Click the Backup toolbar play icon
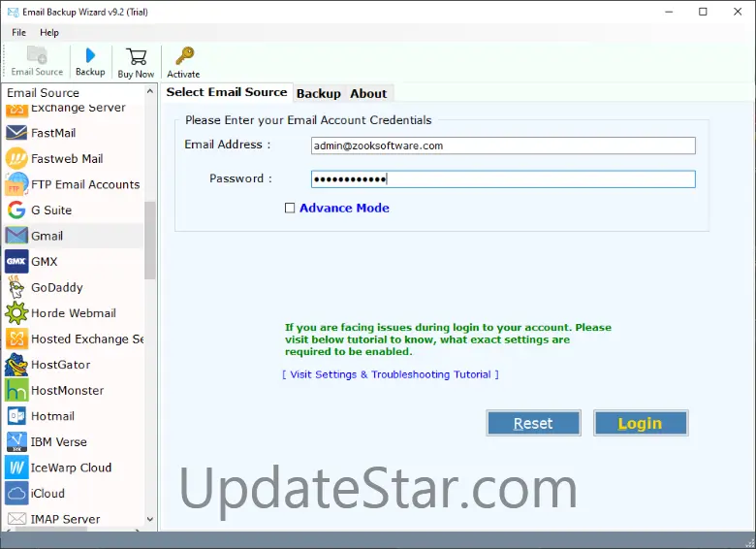The width and height of the screenshot is (756, 549). pyautogui.click(x=90, y=55)
